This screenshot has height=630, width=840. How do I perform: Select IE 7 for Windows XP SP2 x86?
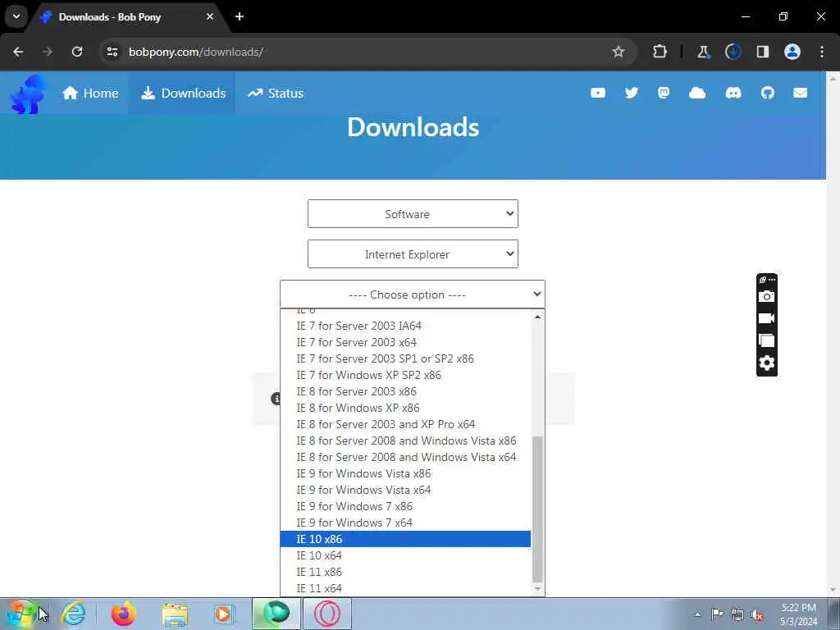(x=405, y=375)
